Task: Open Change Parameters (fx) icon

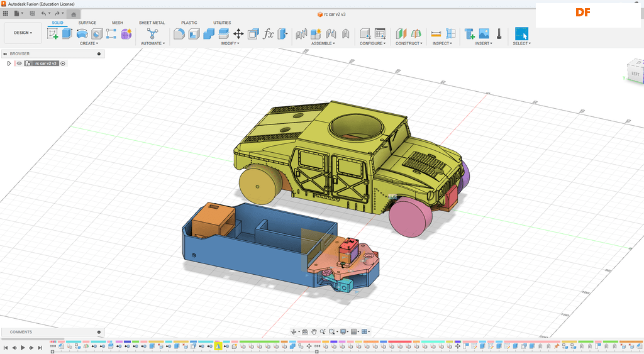Action: [x=268, y=34]
